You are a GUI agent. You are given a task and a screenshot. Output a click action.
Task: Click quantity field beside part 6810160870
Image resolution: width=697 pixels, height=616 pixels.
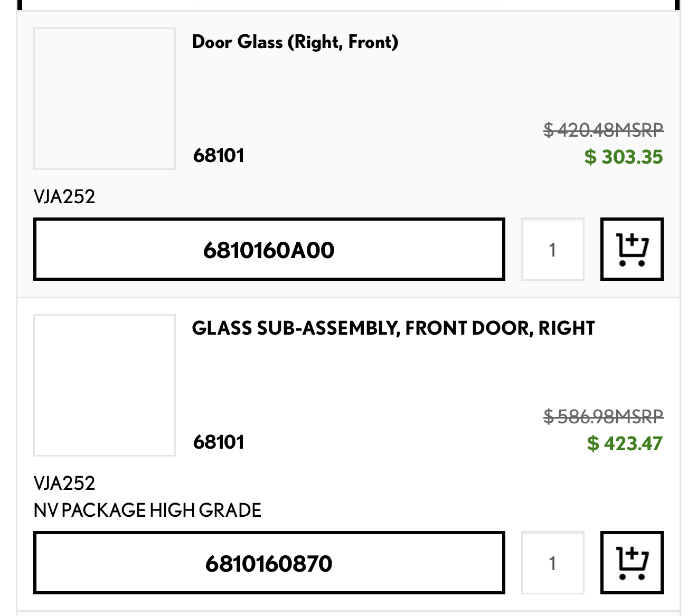[x=552, y=563]
